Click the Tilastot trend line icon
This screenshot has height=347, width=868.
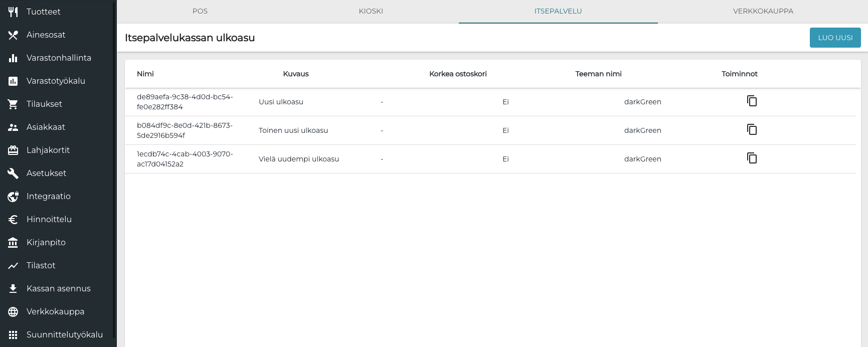(13, 265)
